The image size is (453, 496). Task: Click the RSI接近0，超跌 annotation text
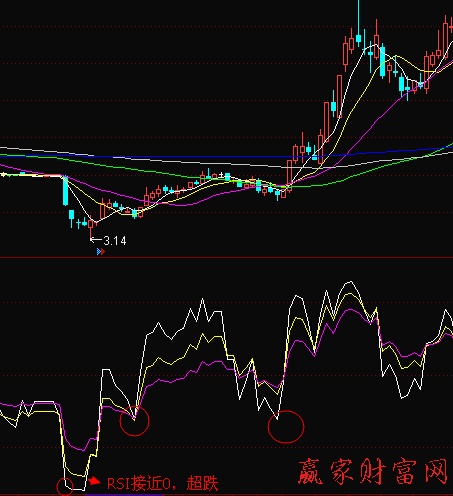click(x=163, y=483)
